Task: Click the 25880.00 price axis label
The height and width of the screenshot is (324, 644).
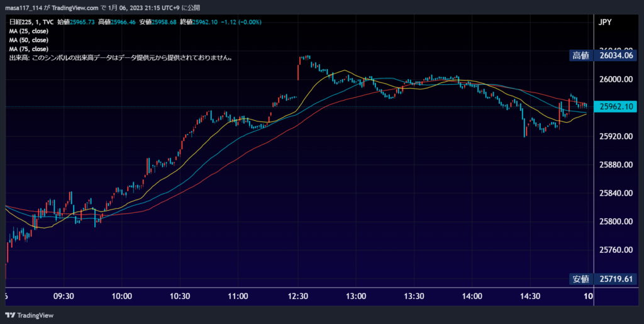Action: point(616,165)
